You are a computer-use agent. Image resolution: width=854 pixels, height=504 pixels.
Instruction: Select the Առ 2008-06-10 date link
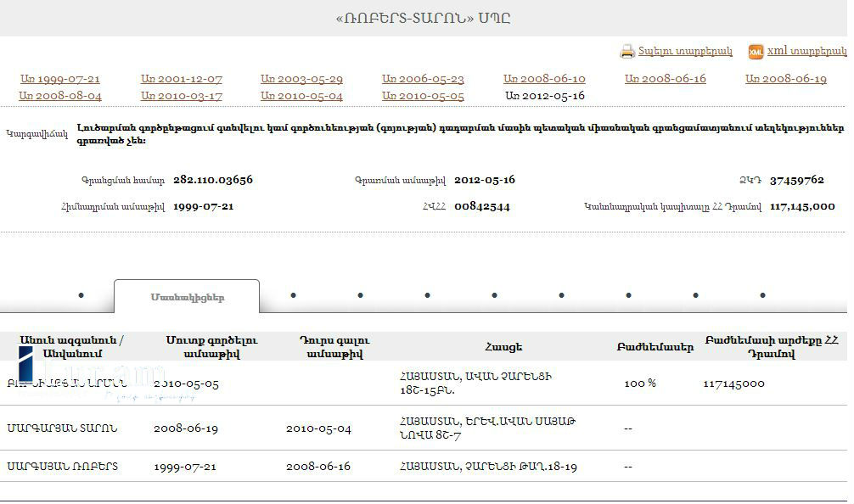coord(544,79)
